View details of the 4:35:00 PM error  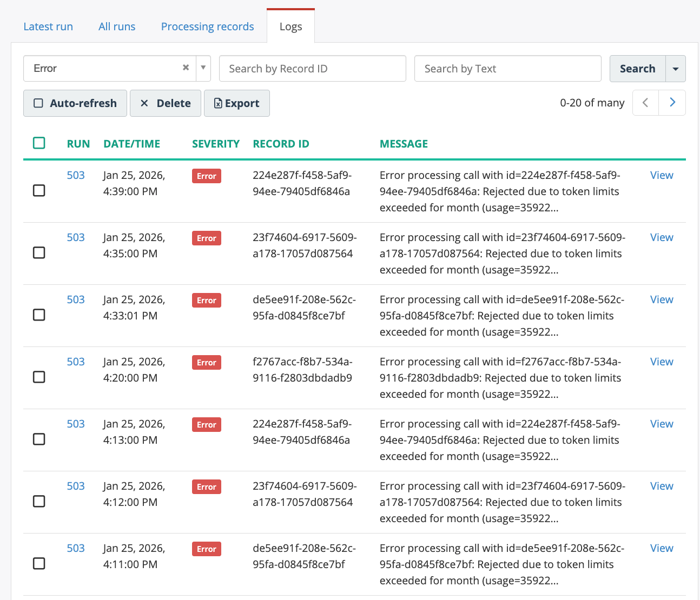coord(661,238)
